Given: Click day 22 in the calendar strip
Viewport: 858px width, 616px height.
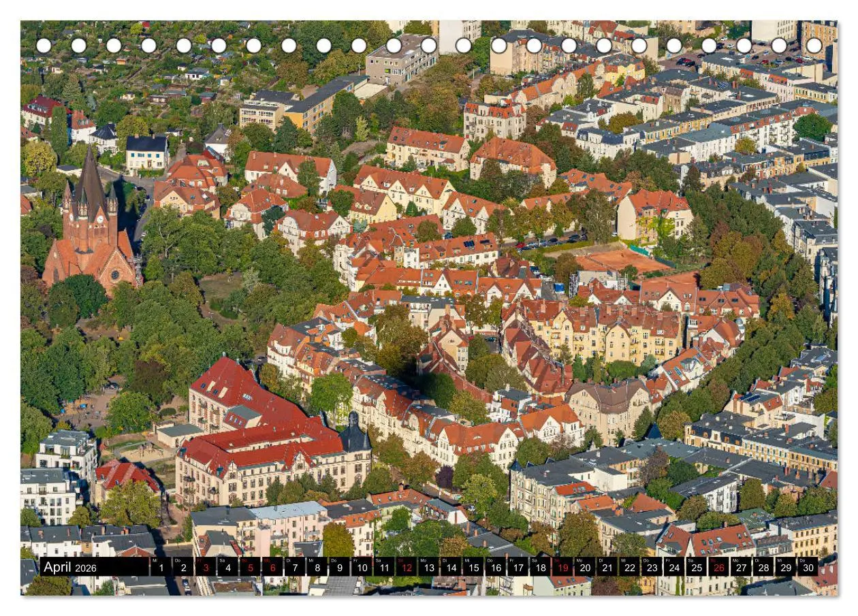Looking at the screenshot, I should click(x=629, y=567).
